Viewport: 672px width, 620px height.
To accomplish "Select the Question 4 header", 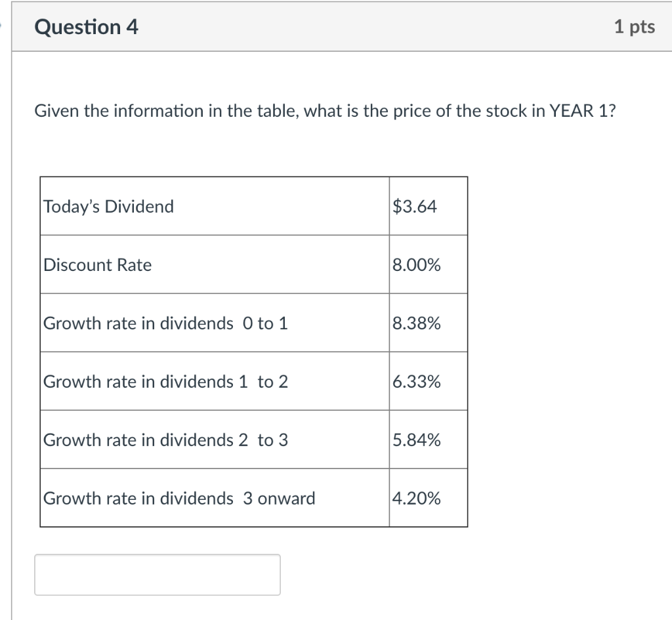I will [x=86, y=27].
